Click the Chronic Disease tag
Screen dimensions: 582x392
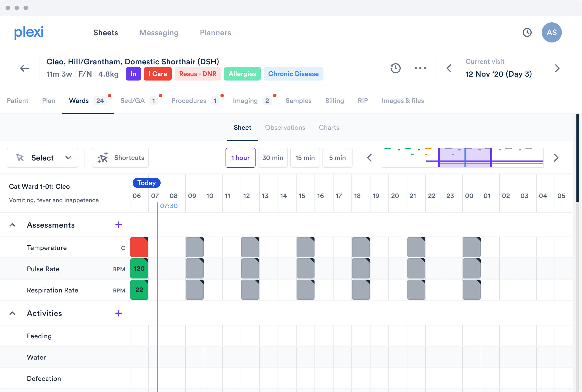click(293, 74)
